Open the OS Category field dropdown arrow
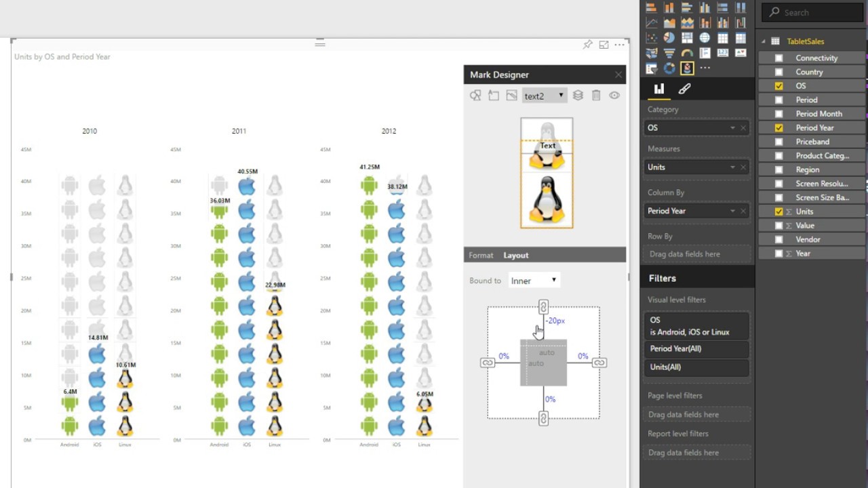Viewport: 868px width, 488px height. 732,127
